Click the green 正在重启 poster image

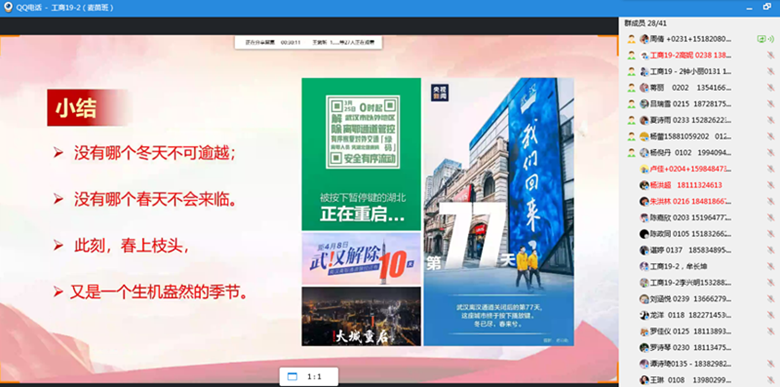[361, 154]
